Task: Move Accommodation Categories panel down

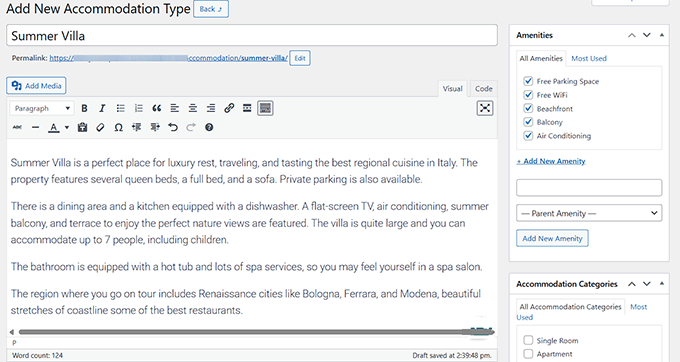Action: 647,284
